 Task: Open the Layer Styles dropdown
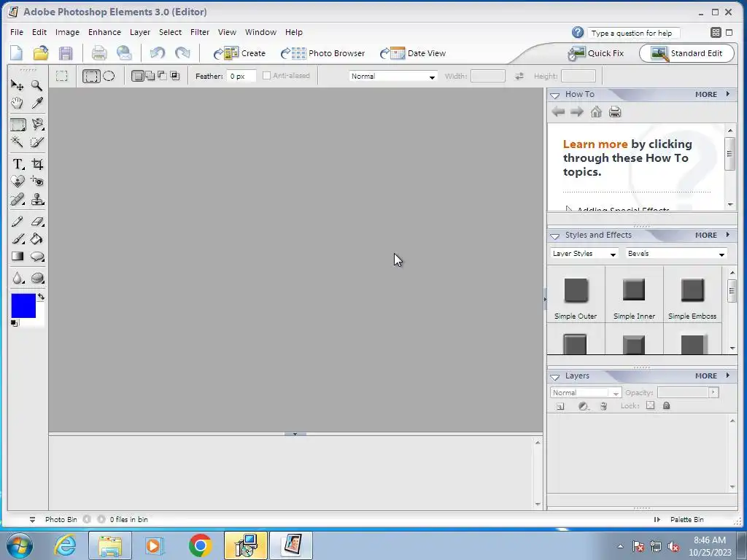click(x=584, y=254)
